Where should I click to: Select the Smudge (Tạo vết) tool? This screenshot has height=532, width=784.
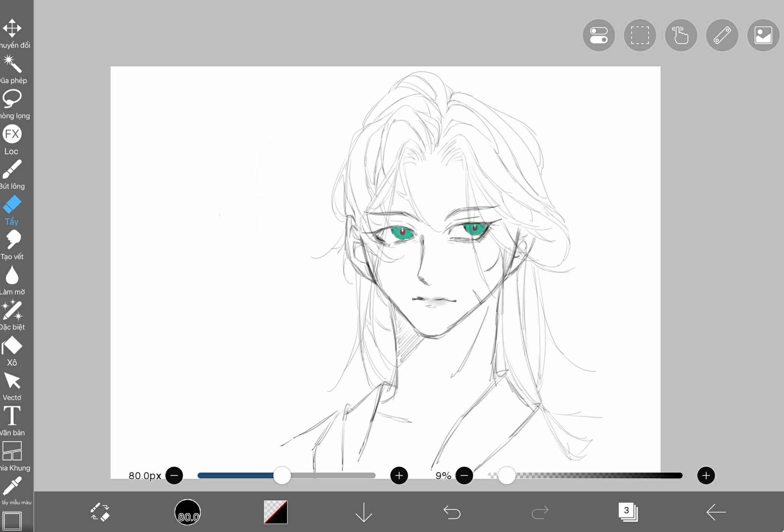tap(12, 240)
